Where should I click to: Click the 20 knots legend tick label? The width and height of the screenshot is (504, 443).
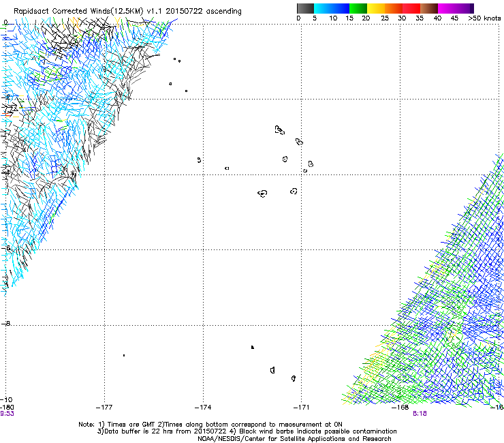click(366, 18)
